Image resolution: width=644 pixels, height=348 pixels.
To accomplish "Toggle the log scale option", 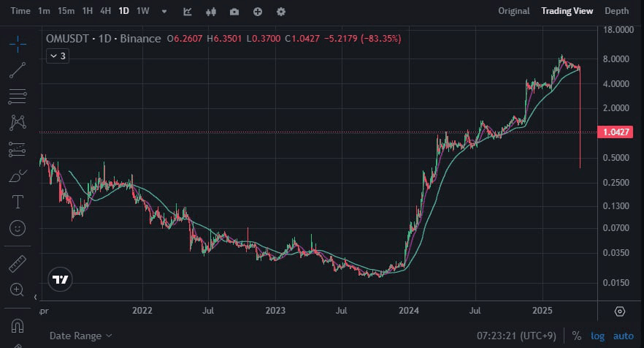I will (597, 336).
